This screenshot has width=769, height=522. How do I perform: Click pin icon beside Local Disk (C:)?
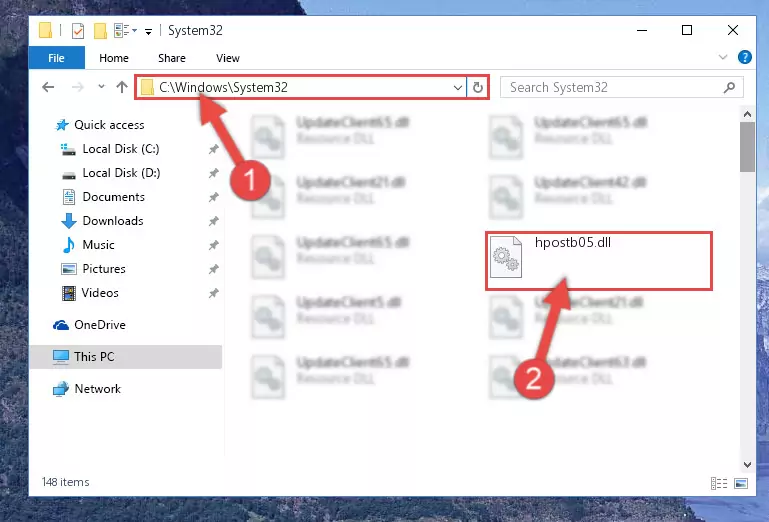213,149
